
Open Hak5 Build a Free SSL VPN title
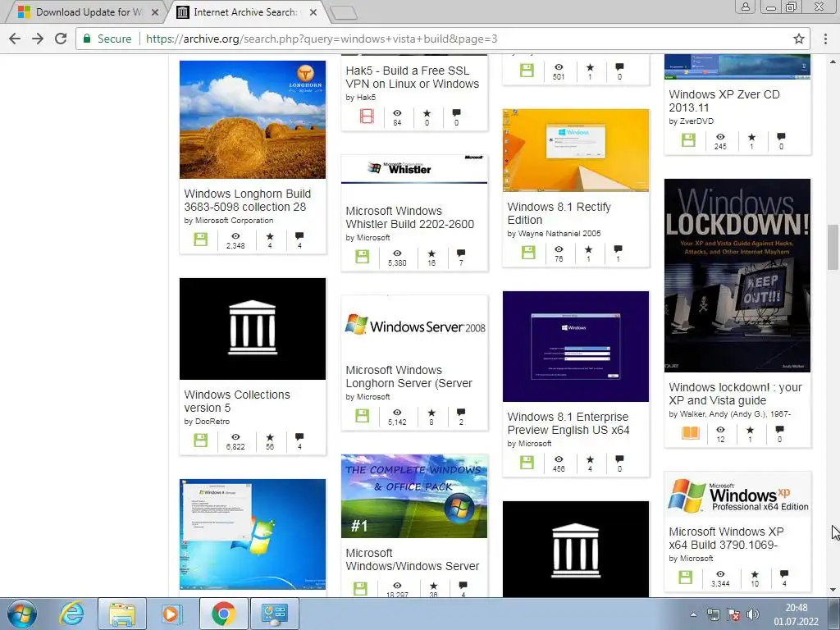(412, 77)
